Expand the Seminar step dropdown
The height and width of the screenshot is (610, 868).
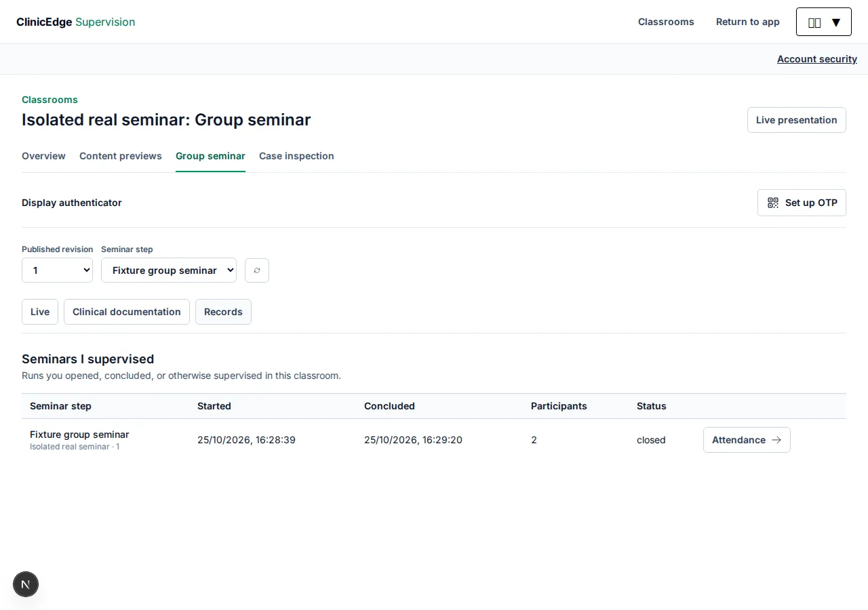(169, 270)
